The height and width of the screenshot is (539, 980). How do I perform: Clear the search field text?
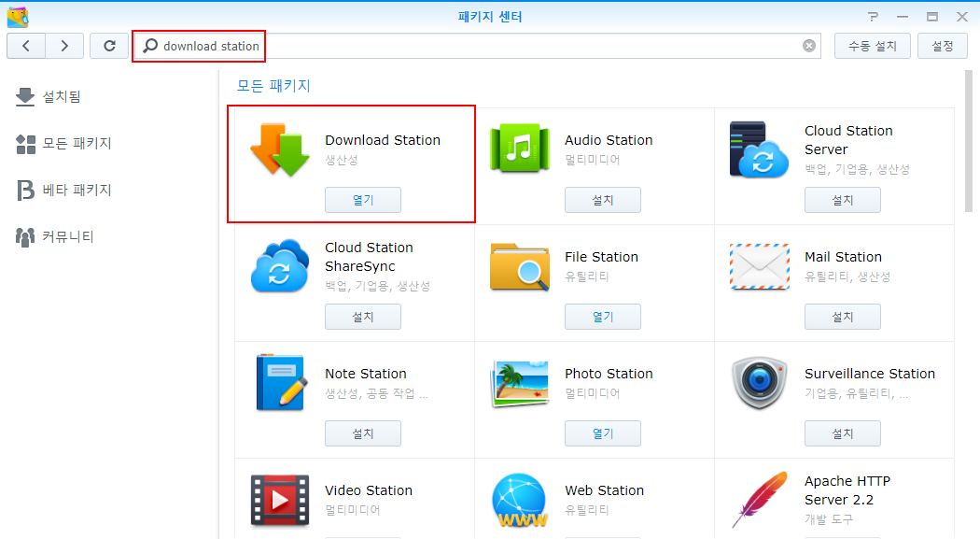pos(809,46)
